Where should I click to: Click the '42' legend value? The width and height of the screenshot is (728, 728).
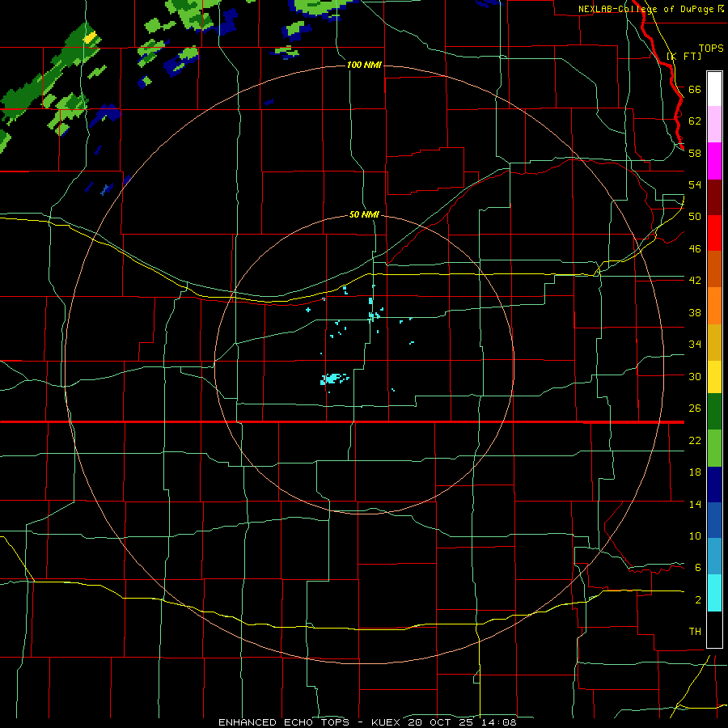695,280
